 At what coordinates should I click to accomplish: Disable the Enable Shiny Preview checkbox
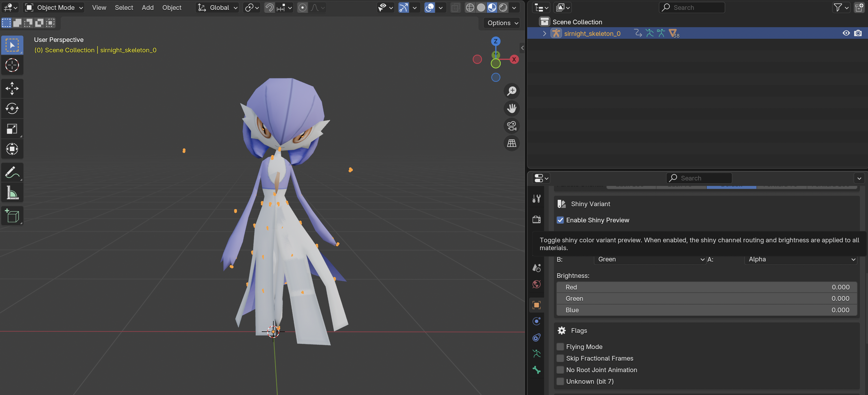[x=560, y=220]
